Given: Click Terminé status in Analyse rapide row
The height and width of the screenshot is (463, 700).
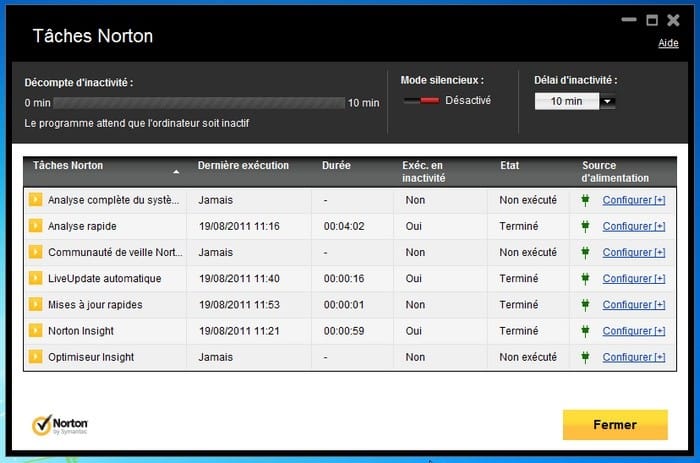Looking at the screenshot, I should (x=519, y=226).
